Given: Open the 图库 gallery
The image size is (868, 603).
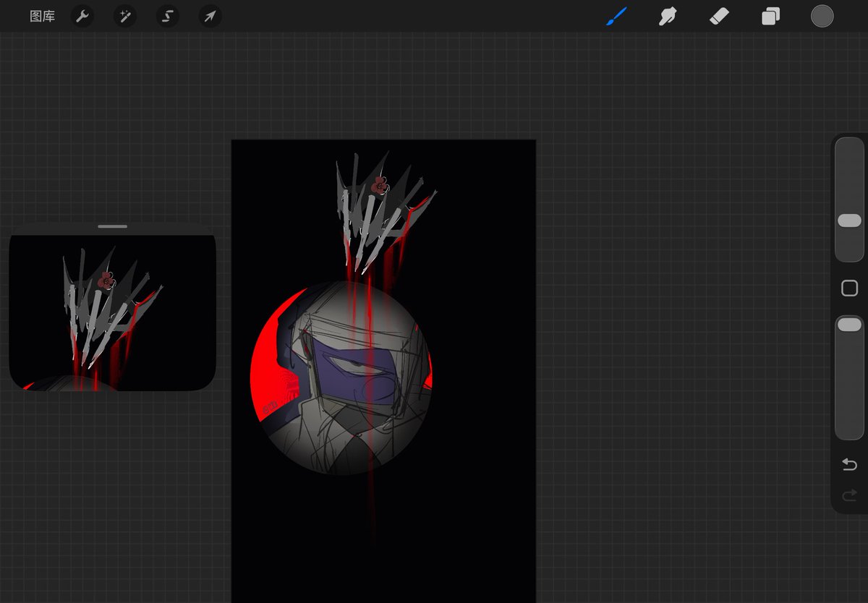Looking at the screenshot, I should [x=42, y=16].
